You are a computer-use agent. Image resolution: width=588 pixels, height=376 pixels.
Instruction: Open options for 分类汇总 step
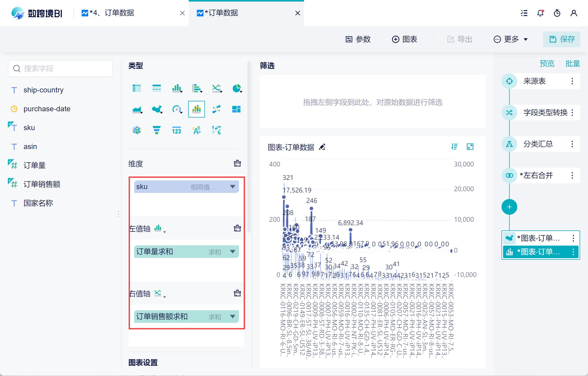point(572,144)
